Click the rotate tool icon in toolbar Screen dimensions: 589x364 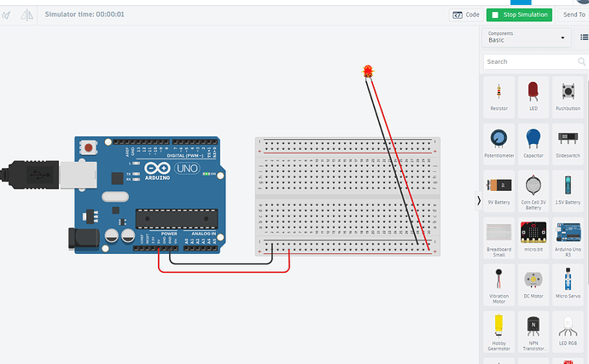pos(6,15)
